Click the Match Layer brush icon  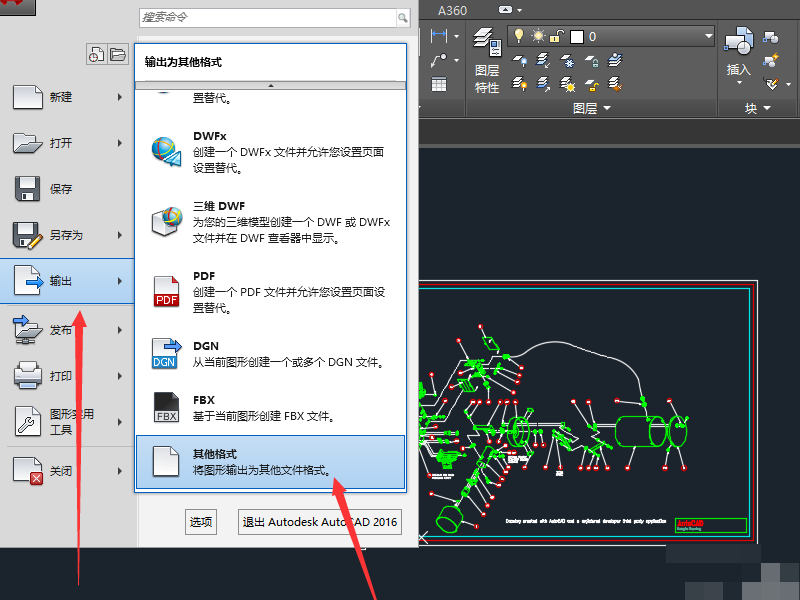click(x=615, y=84)
